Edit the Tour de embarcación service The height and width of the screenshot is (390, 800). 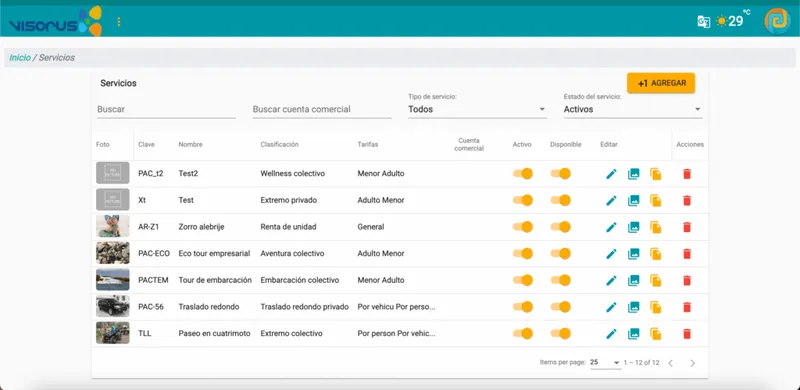click(611, 280)
